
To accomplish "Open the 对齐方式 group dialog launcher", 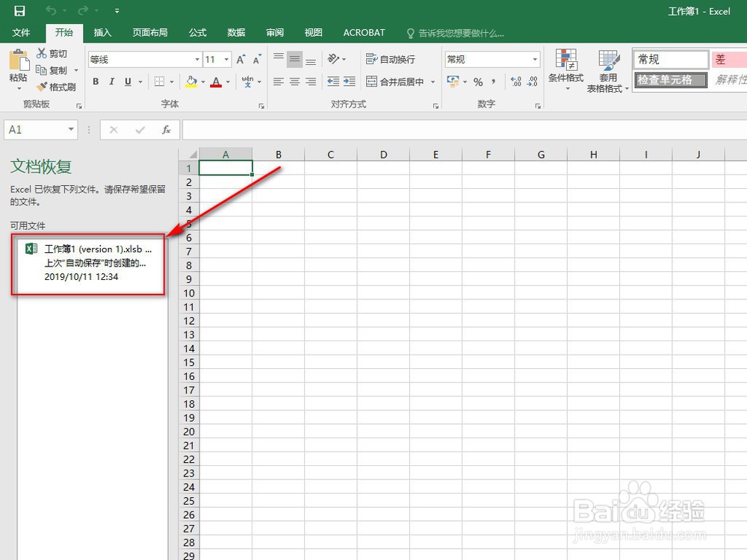I will tap(436, 106).
